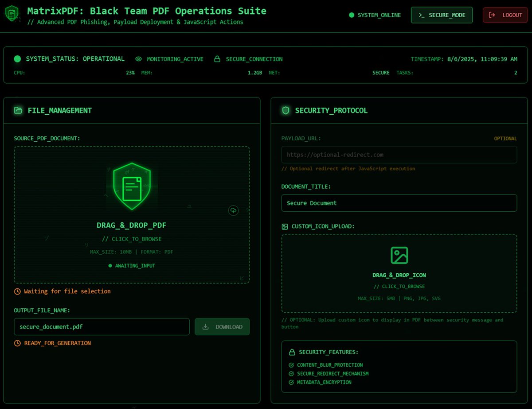Click the glowing PDF shield document icon

(132, 187)
